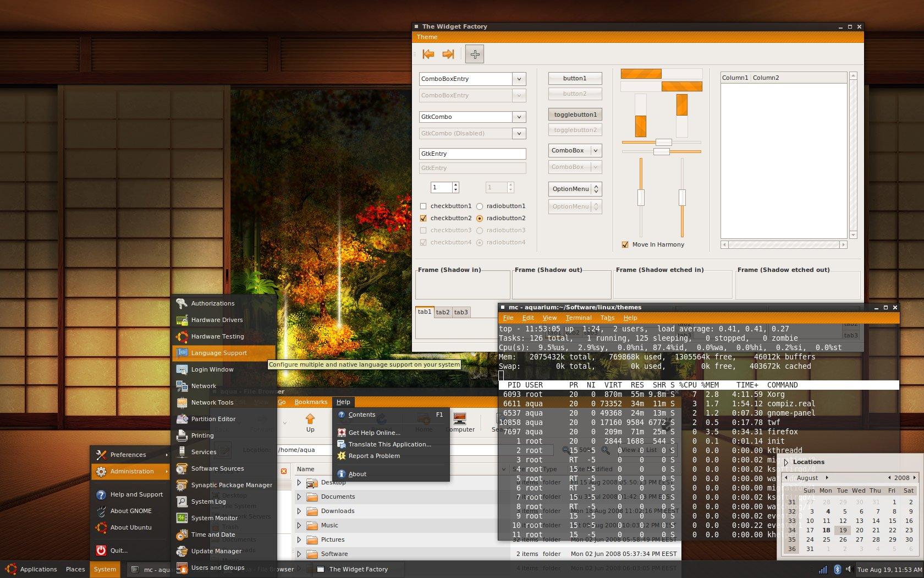Click the left vertical slider handle
Viewport: 924px width, 578px height.
pos(641,198)
